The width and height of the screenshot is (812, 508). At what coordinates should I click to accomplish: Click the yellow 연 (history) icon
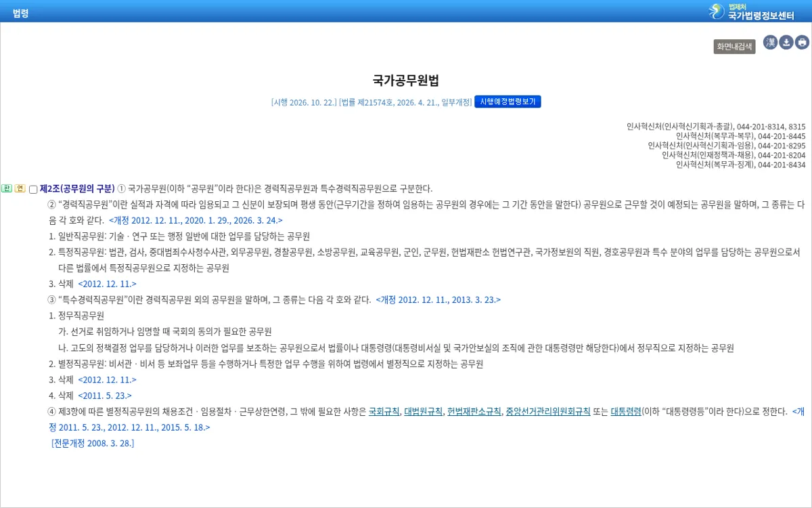(20, 188)
